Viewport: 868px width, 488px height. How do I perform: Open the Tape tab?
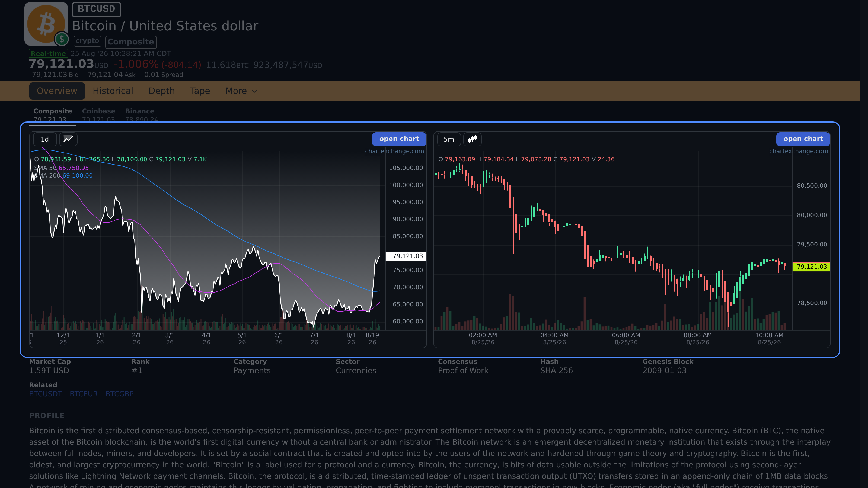point(200,91)
